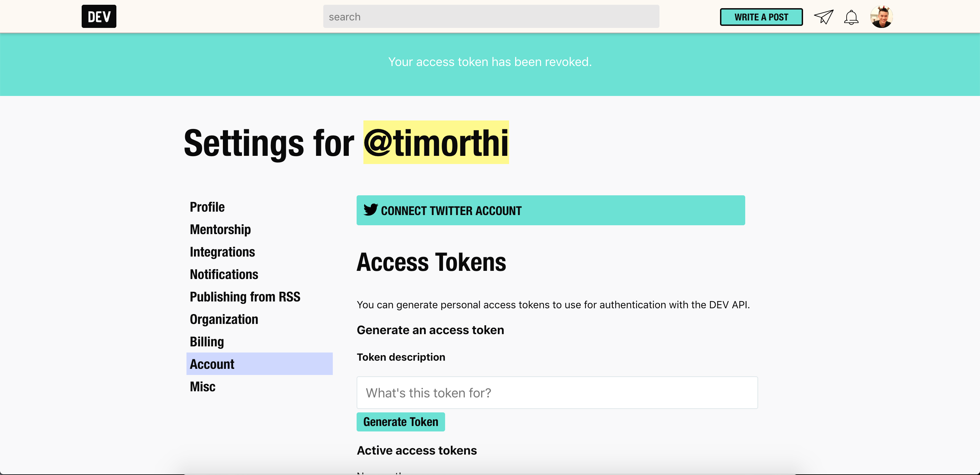Click the token description input
This screenshot has width=980, height=475.
(x=557, y=392)
